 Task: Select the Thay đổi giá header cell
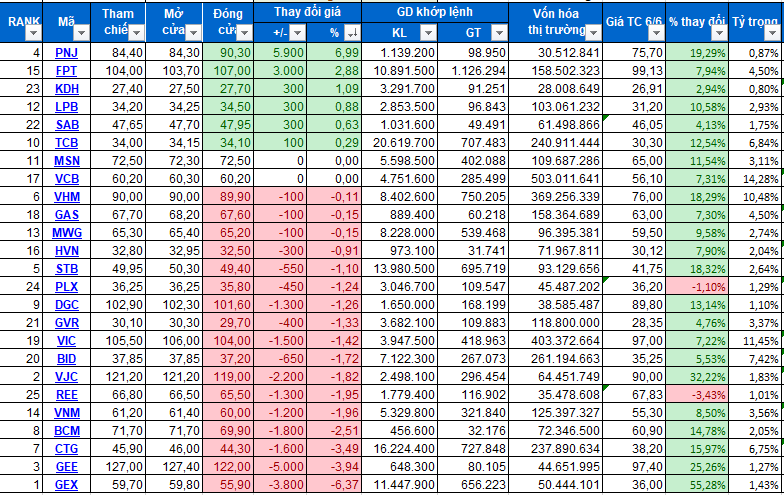(308, 12)
